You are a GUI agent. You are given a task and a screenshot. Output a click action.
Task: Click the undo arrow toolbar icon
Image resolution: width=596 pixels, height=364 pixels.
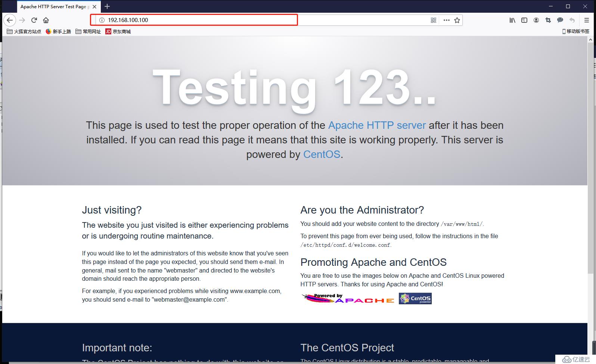[572, 20]
